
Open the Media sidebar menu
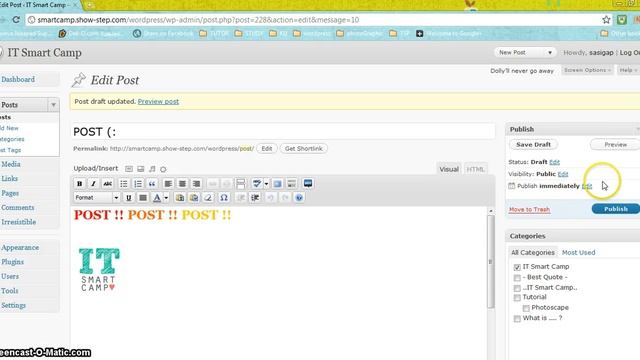coord(11,164)
